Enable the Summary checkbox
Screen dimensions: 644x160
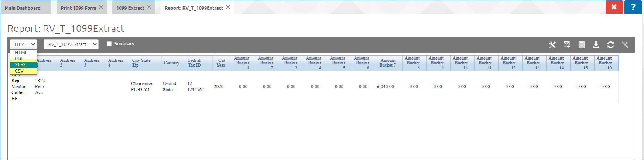(109, 44)
